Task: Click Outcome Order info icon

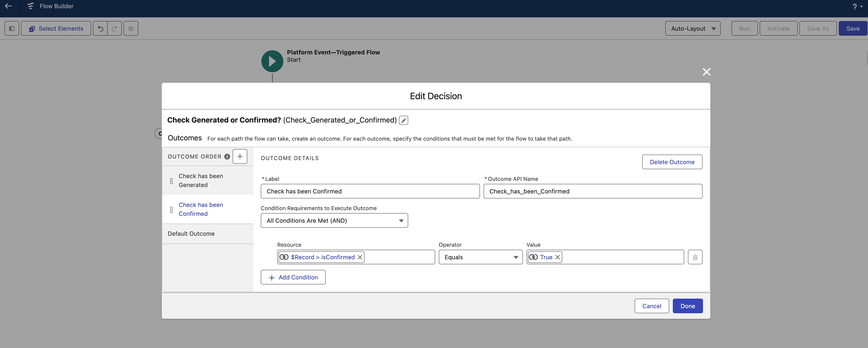Action: [x=227, y=156]
